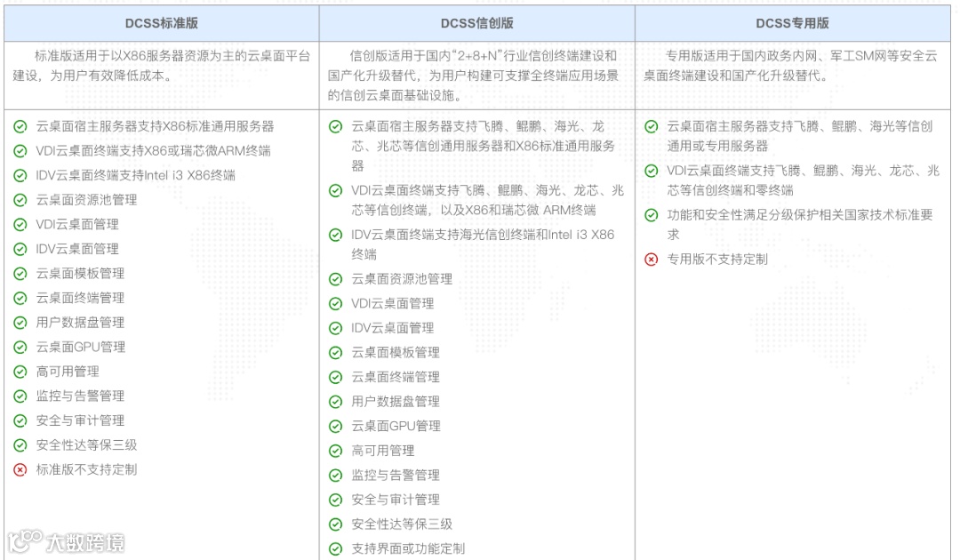Click the check icon beside 功能和安全性满足分级保护相关国家技术标准要求
The width and height of the screenshot is (960, 560).
tap(652, 215)
